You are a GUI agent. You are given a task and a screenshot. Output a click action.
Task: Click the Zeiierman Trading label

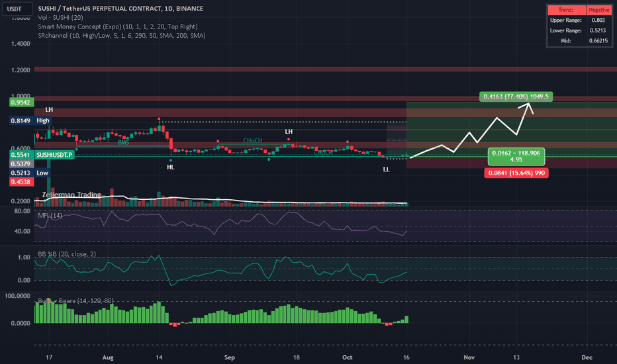71,195
